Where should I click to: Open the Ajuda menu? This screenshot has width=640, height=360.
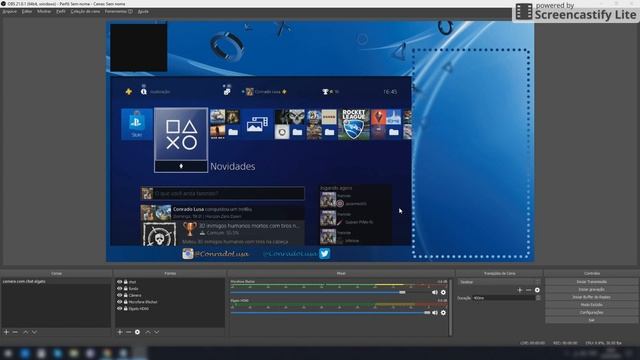coord(143,11)
